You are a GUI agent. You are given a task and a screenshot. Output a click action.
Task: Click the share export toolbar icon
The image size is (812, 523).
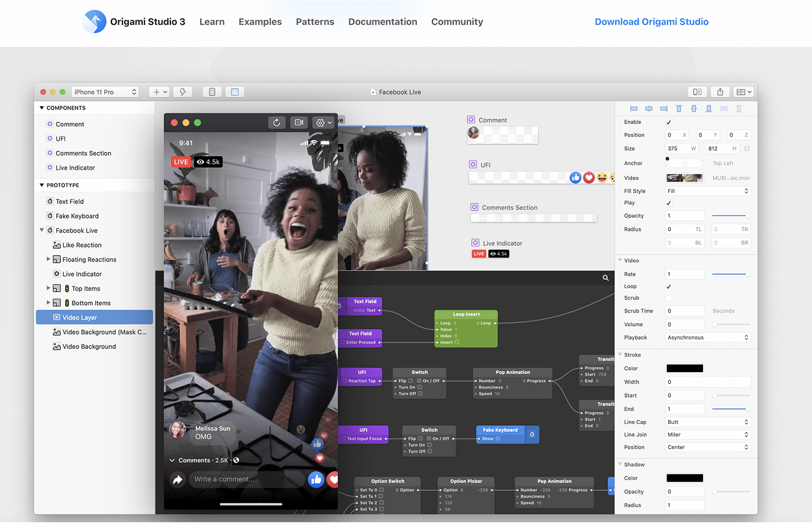coord(720,92)
